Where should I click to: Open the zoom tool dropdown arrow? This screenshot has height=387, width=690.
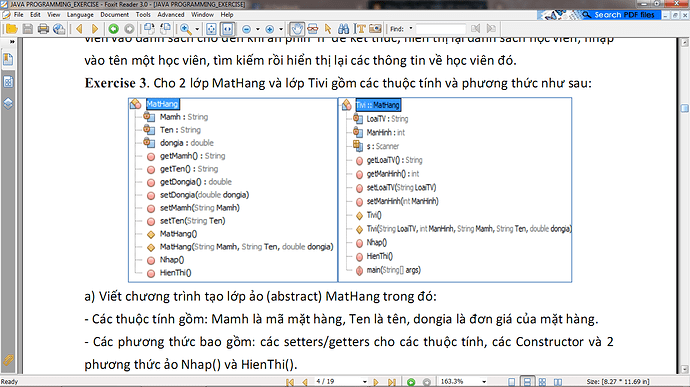point(197,29)
